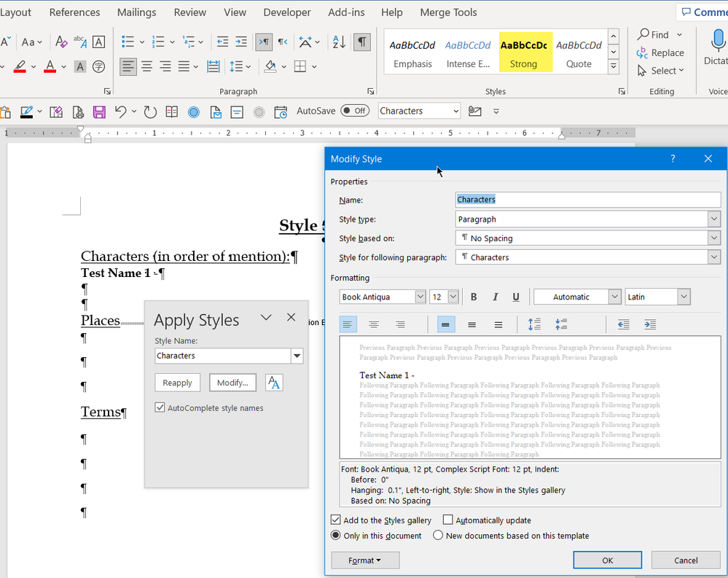Toggle AutoComplete style names checkbox
728x578 pixels.
pos(160,407)
